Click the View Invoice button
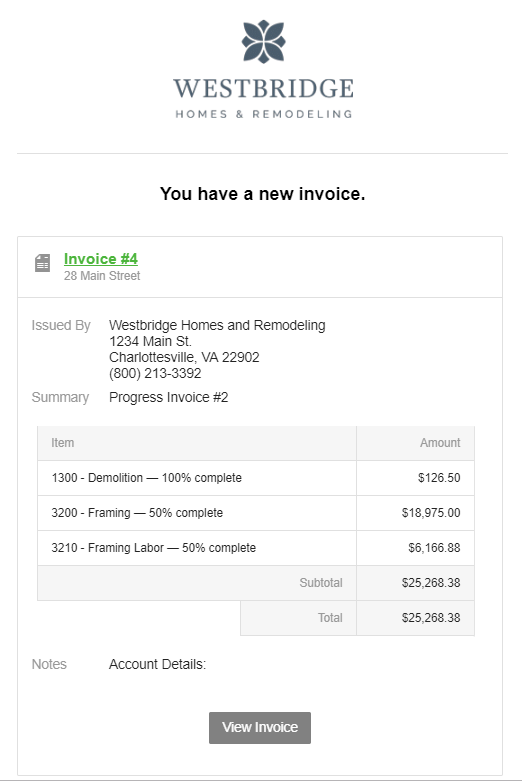This screenshot has height=781, width=522. [260, 727]
